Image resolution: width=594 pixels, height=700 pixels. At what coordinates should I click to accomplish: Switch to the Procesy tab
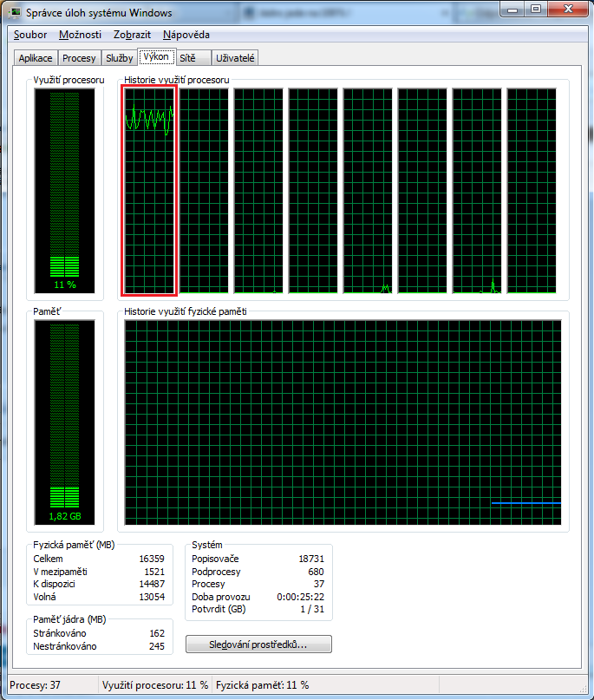tap(79, 58)
